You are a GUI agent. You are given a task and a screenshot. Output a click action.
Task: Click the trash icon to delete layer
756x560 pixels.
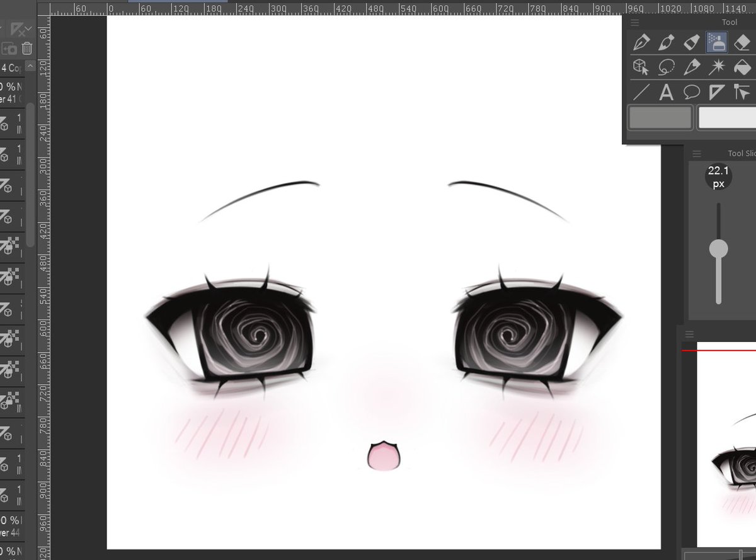click(x=27, y=49)
